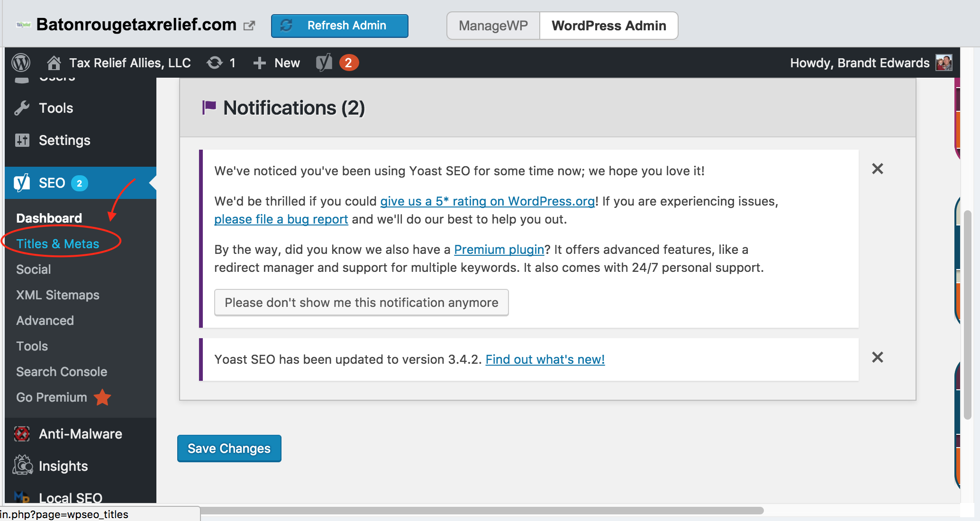
Task: Open Brandt Edwards avatar thumbnail
Action: 944,63
